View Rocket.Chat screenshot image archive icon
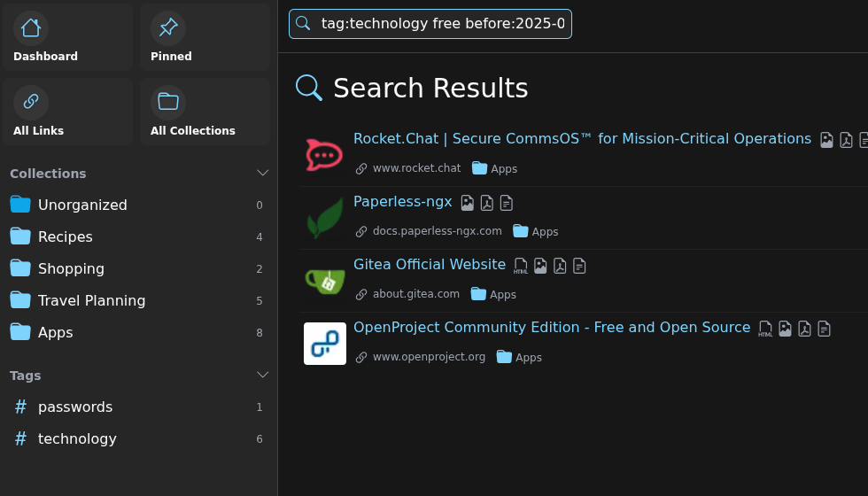Viewport: 868px width, 496px height. tap(826, 140)
